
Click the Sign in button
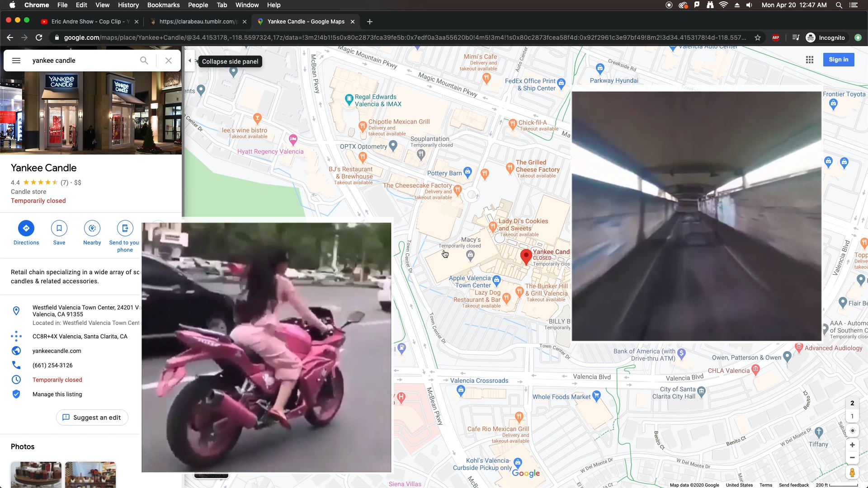pyautogui.click(x=838, y=60)
